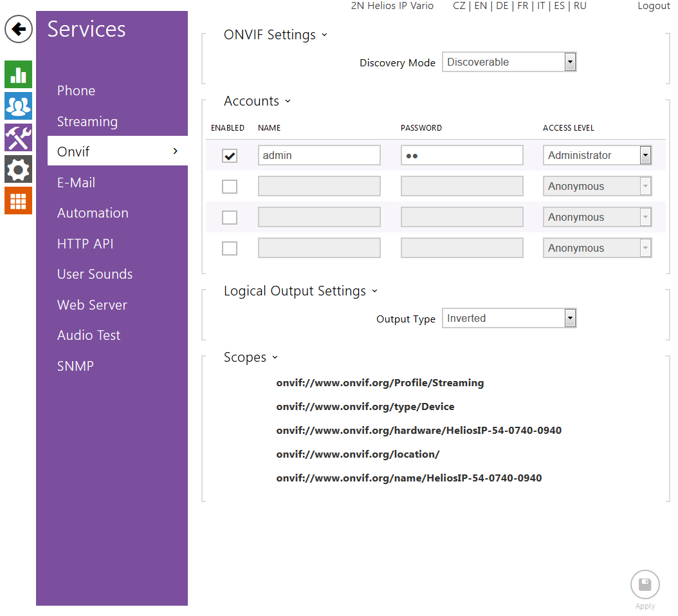Click the back arrow icon
Image resolution: width=678 pixels, height=616 pixels.
click(19, 29)
